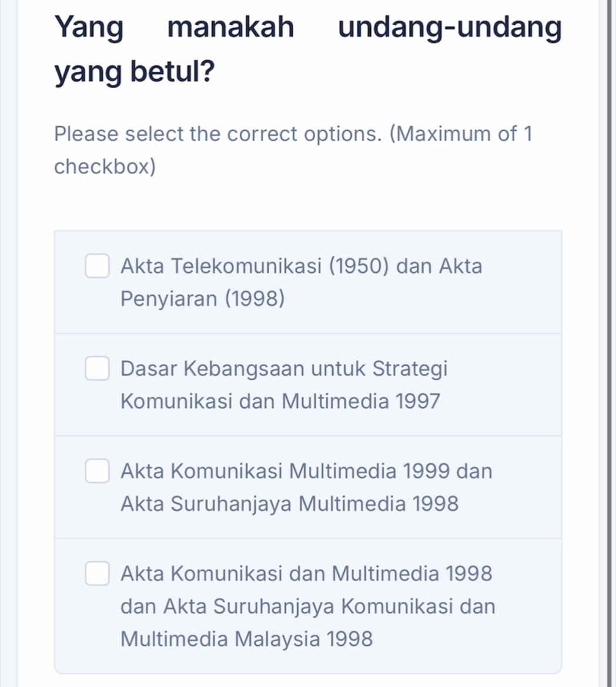616x687 pixels.
Task: Click the word 'checkbox)' in the instructions
Action: pyautogui.click(x=105, y=167)
